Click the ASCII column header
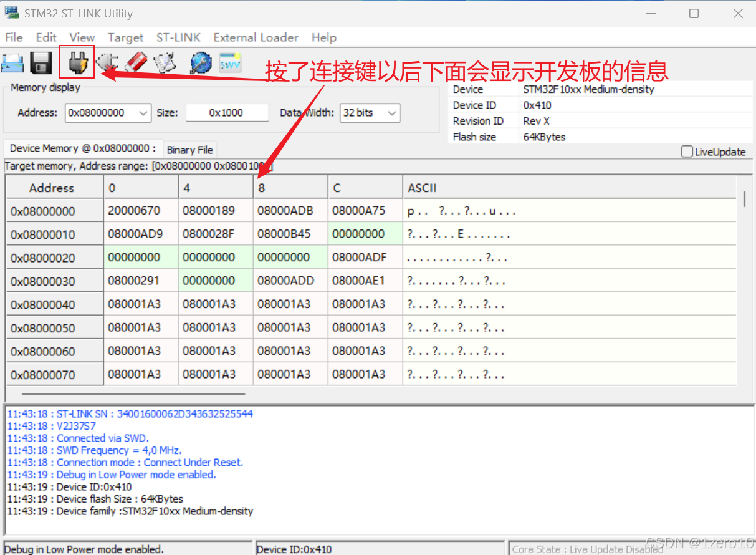The image size is (756, 555). pos(569,188)
